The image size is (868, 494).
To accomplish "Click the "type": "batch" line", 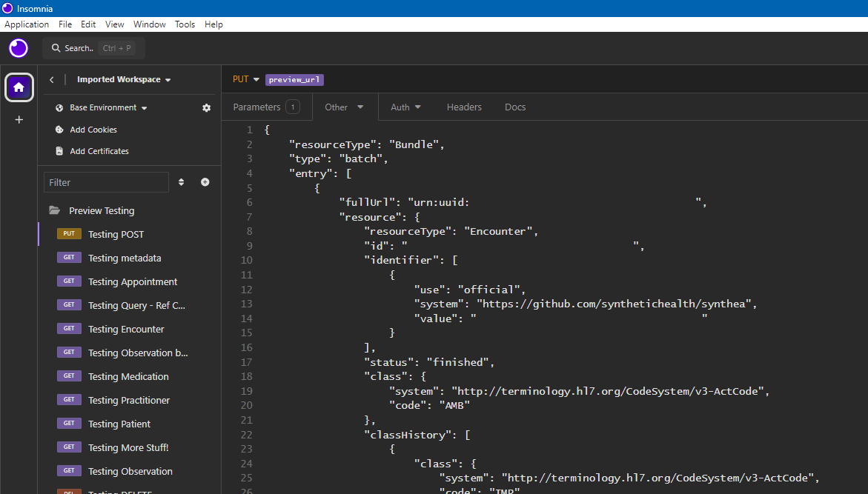I will pos(339,158).
